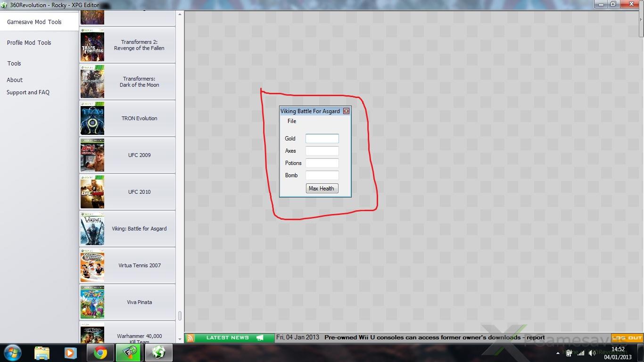
Task: Open Windows Explorer folder in taskbar
Action: point(41,353)
